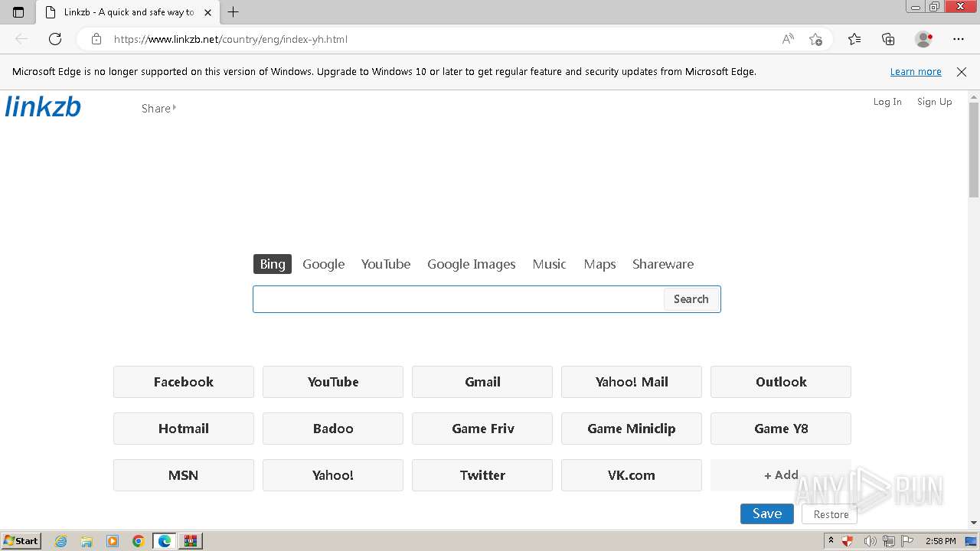The height and width of the screenshot is (551, 980).
Task: Open the VK.com shortcut
Action: [x=632, y=475]
